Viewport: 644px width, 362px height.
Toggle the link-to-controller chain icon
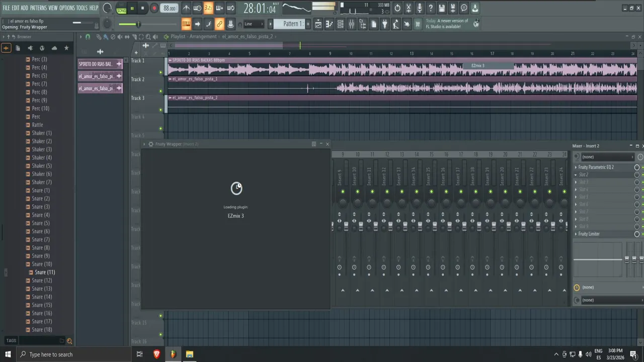[x=219, y=24]
